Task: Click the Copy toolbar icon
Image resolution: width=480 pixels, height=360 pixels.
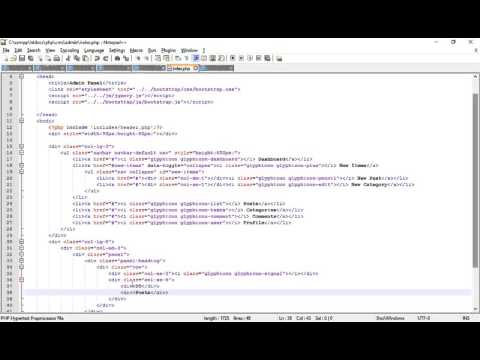Action: pos(77,58)
